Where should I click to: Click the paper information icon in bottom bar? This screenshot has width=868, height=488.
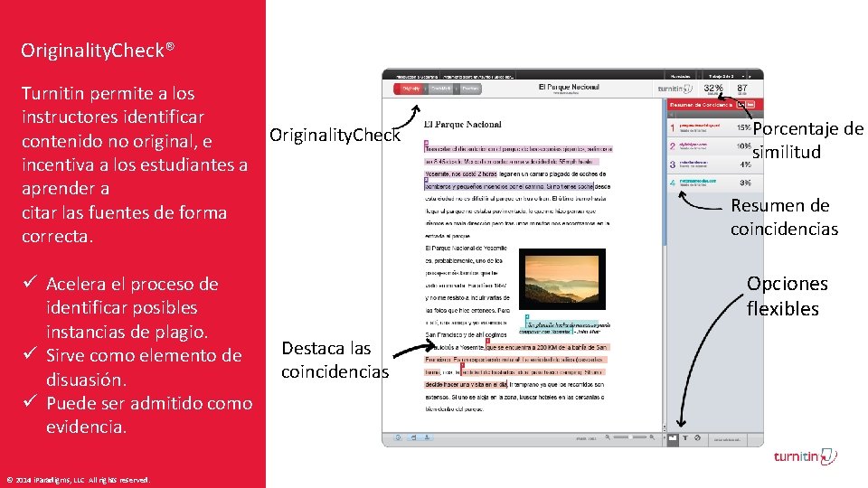click(398, 437)
